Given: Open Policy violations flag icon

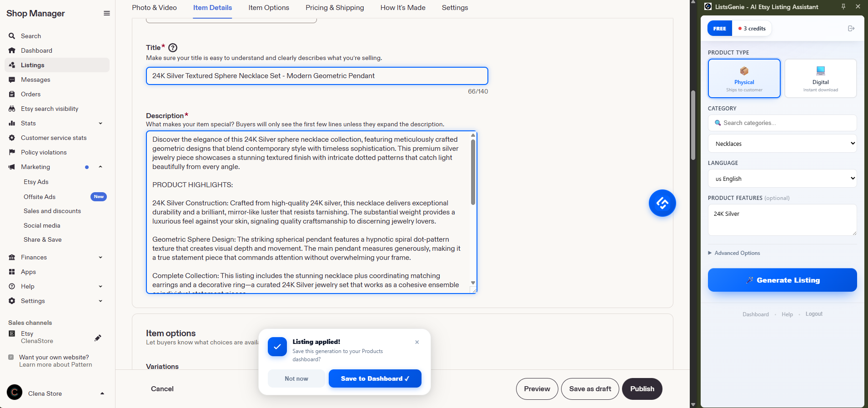Looking at the screenshot, I should [12, 152].
